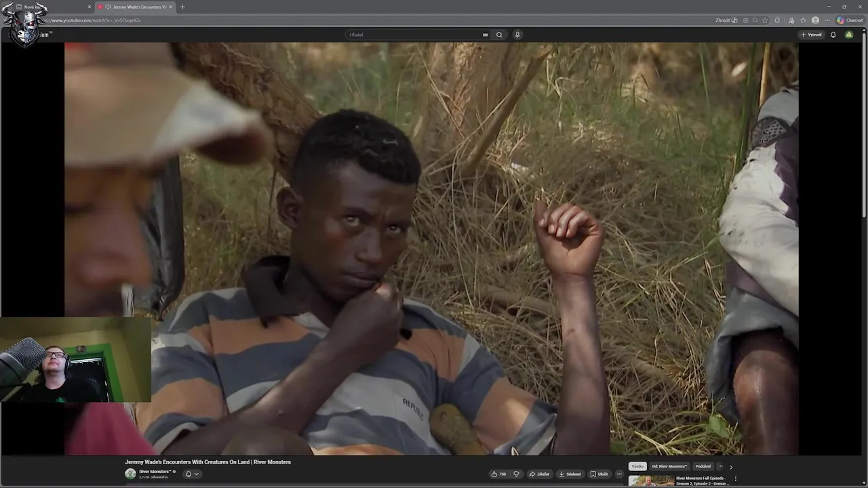Open the browser settings three-dot menu
868x488 pixels.
pyautogui.click(x=827, y=20)
